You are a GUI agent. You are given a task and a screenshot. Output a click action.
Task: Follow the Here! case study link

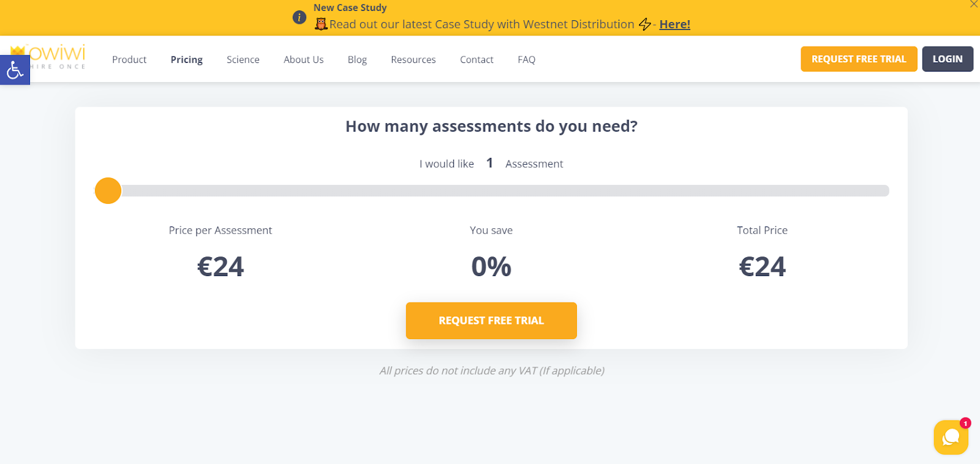[674, 24]
